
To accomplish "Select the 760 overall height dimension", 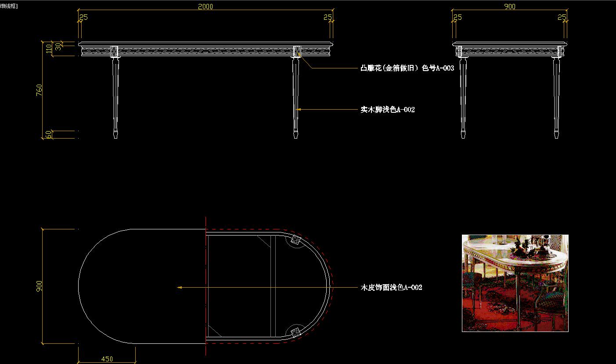I will (x=39, y=90).
